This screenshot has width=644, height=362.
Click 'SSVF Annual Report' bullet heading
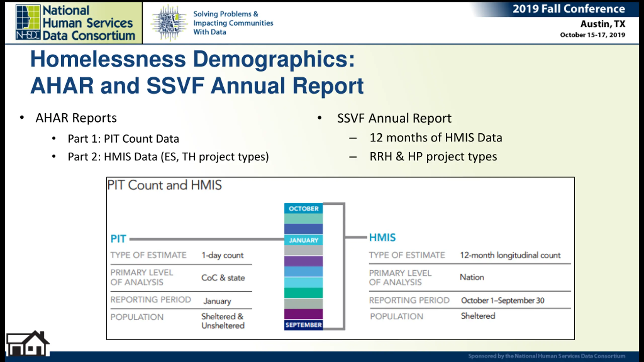[394, 118]
